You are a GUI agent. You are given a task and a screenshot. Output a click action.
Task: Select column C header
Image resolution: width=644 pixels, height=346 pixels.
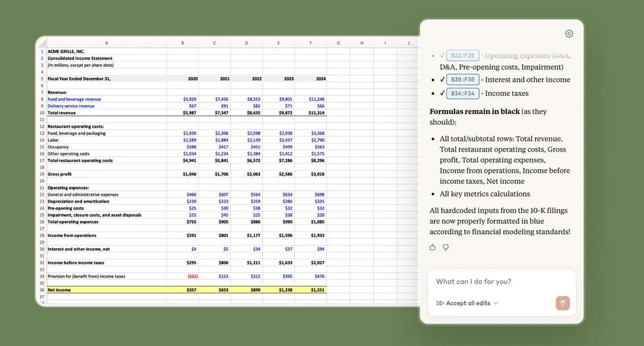(x=215, y=43)
